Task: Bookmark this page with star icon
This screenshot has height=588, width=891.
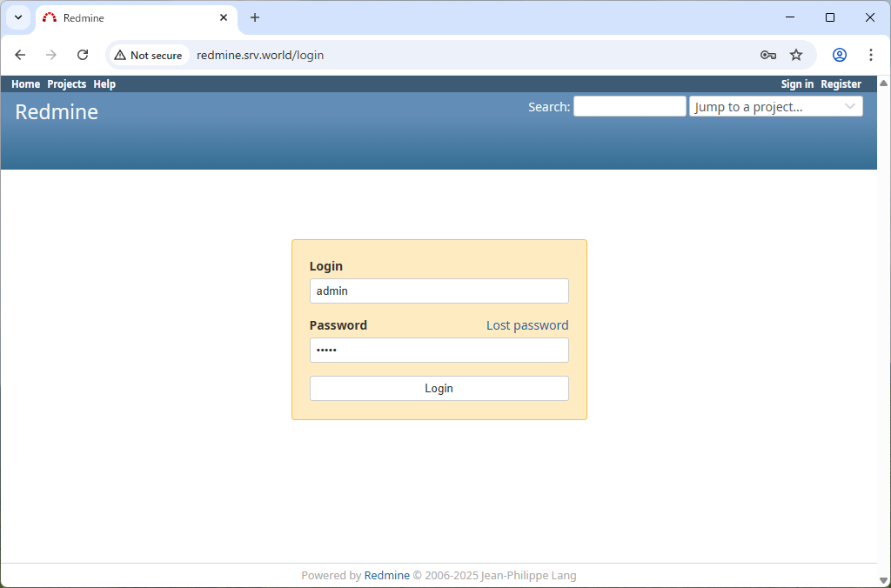Action: tap(796, 55)
